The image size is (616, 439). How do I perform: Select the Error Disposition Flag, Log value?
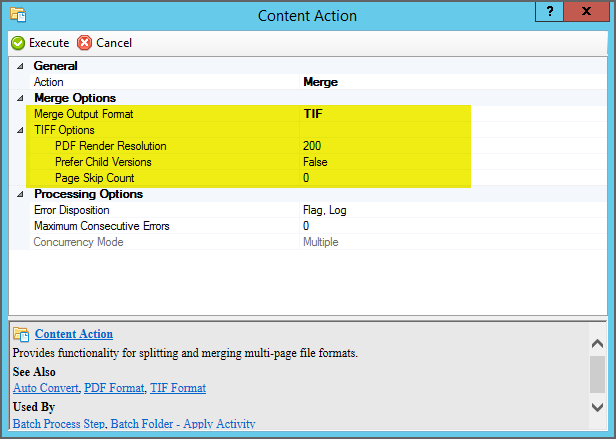[x=325, y=210]
